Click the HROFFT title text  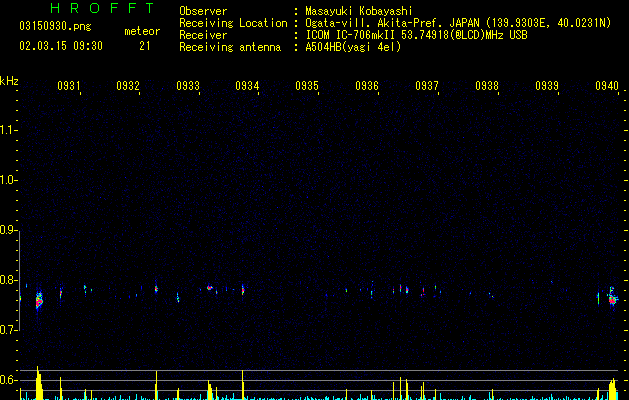pyautogui.click(x=103, y=8)
